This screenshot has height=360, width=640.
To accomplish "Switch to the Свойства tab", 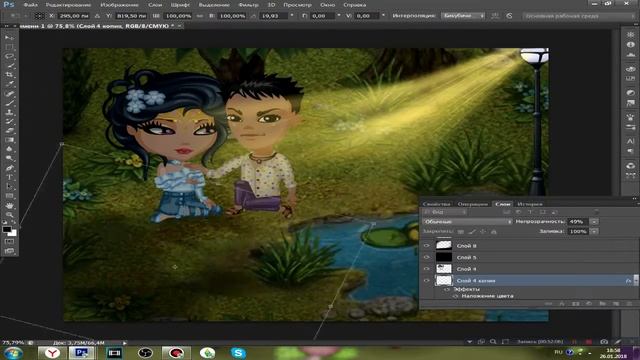I will pos(436,204).
